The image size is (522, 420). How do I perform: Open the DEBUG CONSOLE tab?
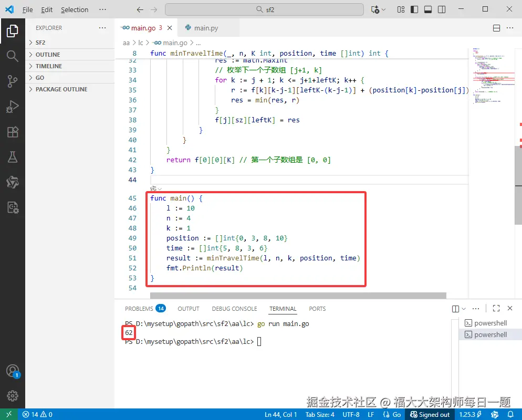click(234, 309)
